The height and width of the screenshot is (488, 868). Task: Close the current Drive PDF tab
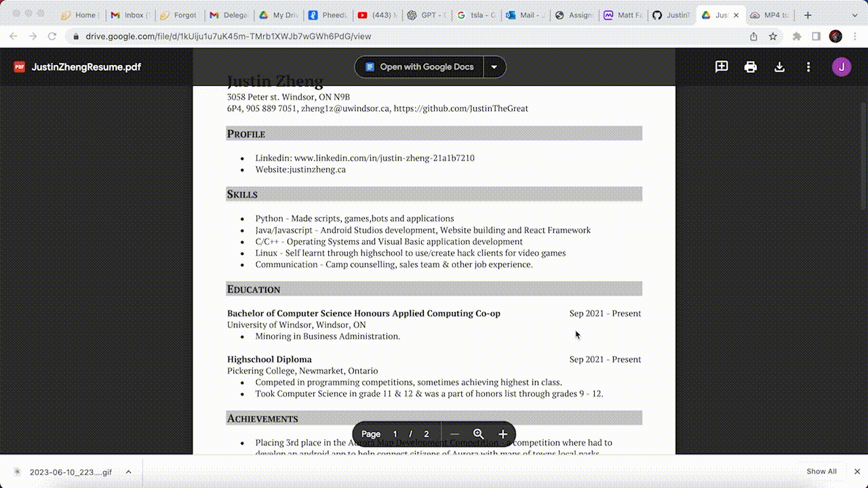click(736, 15)
